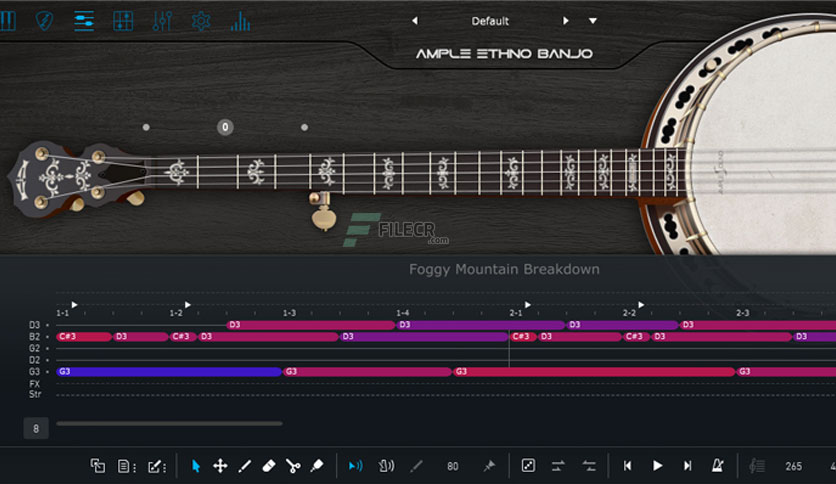
Task: Click the velocity value 80
Action: (x=453, y=466)
